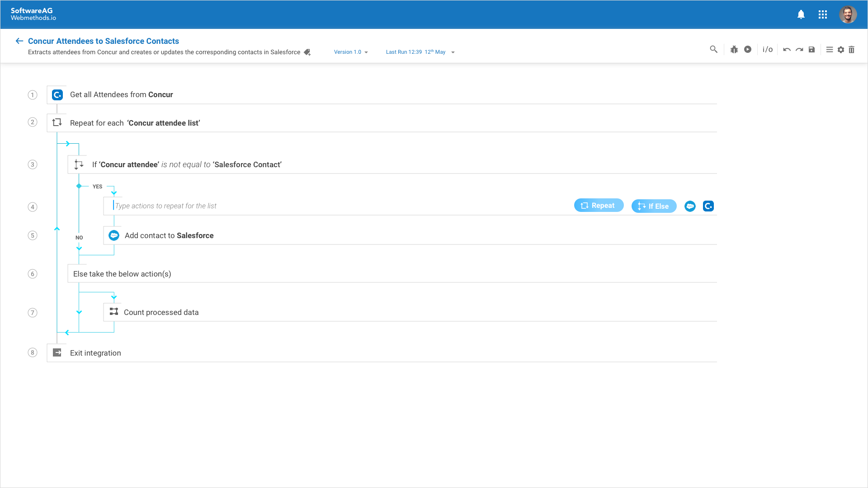The width and height of the screenshot is (868, 488).
Task: Open the list view menu icon
Action: (x=830, y=50)
